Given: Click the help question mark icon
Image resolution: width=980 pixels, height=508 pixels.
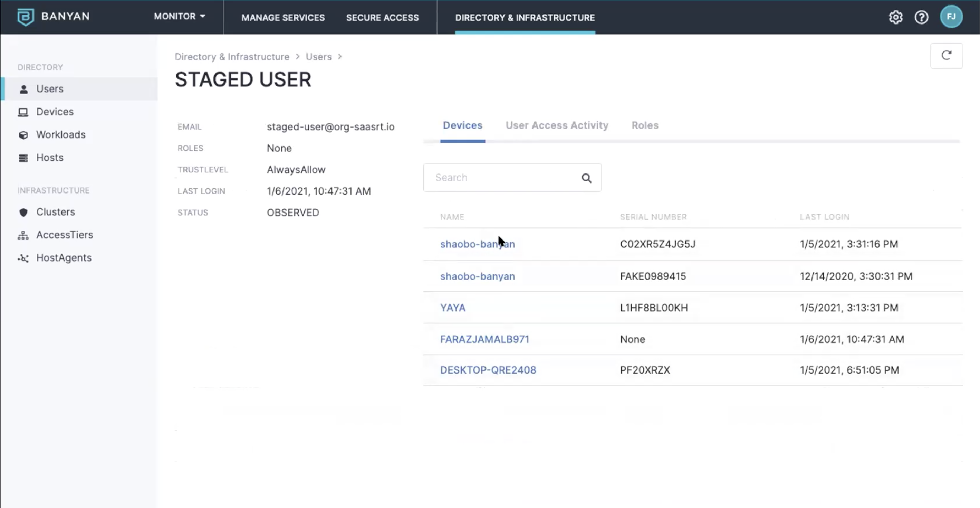Looking at the screenshot, I should (921, 17).
